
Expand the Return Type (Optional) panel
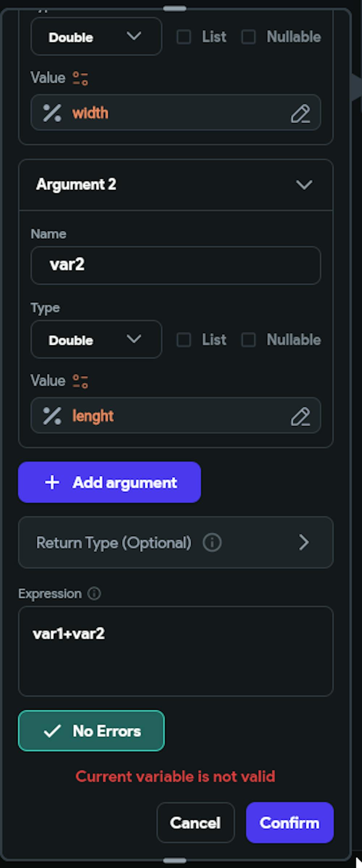click(304, 542)
